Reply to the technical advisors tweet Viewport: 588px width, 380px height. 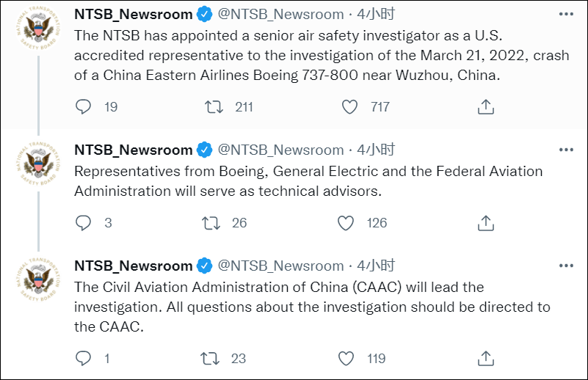click(x=84, y=222)
